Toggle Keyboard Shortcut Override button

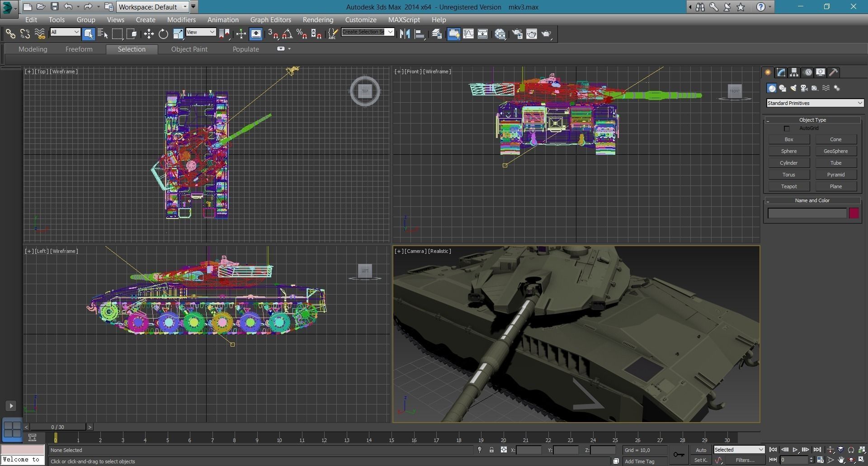(x=256, y=34)
